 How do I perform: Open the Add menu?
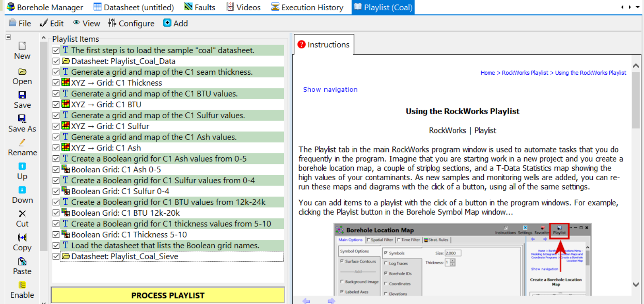(x=176, y=24)
